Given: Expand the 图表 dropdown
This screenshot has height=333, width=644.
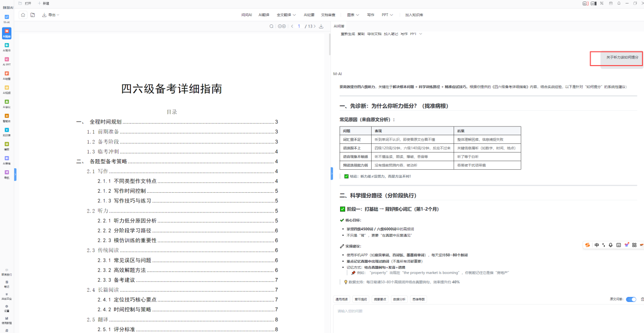Looking at the screenshot, I should coord(353,15).
